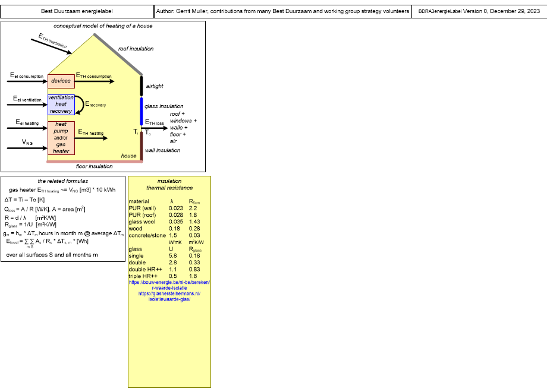The height and width of the screenshot is (392, 547).
Task: Open the glasherstelhermans.nl isolatiewaarde-glas link
Action: click(x=169, y=296)
